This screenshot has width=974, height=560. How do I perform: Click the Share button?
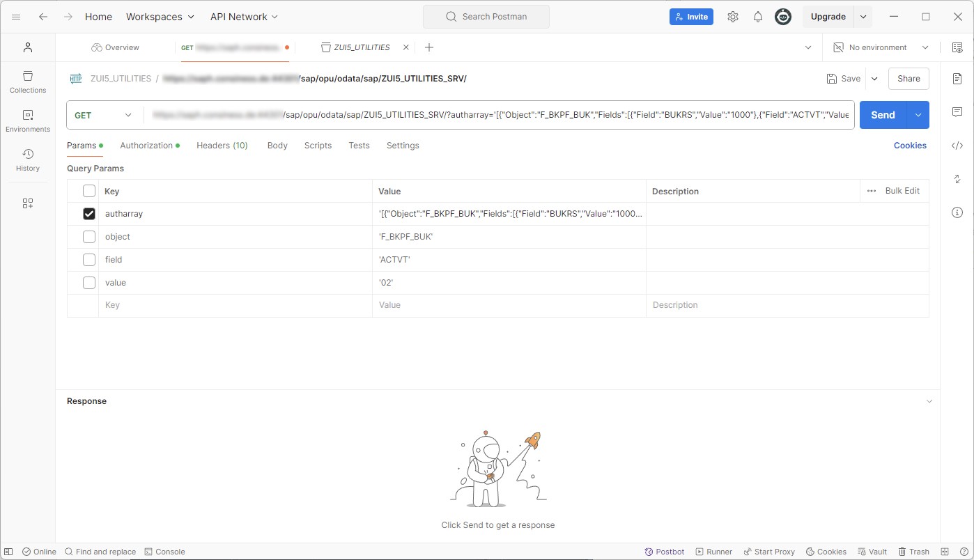tap(909, 79)
